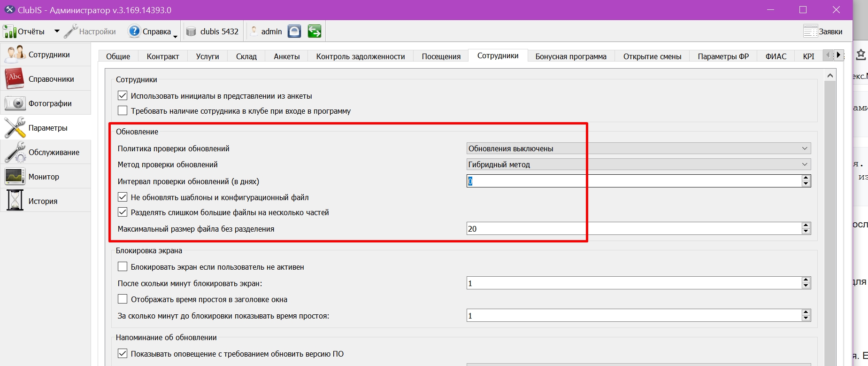The image size is (868, 366).
Task: Open Настройки in the toolbar
Action: tap(90, 31)
